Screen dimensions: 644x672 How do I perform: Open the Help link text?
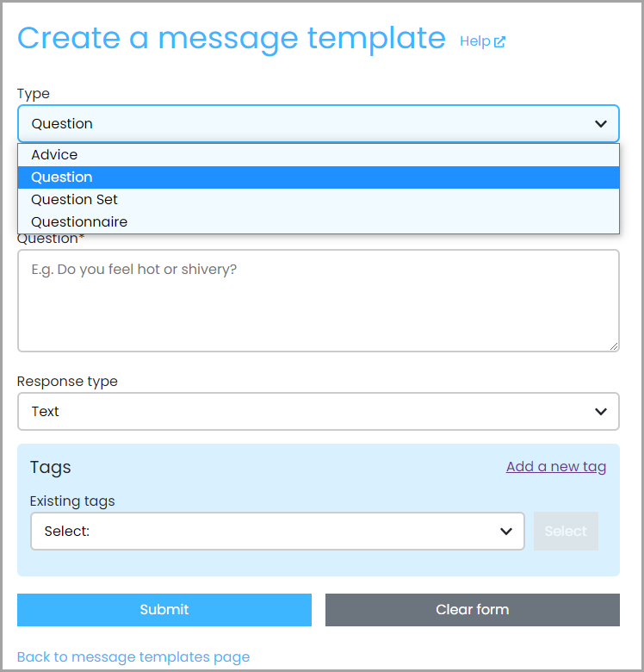point(475,41)
